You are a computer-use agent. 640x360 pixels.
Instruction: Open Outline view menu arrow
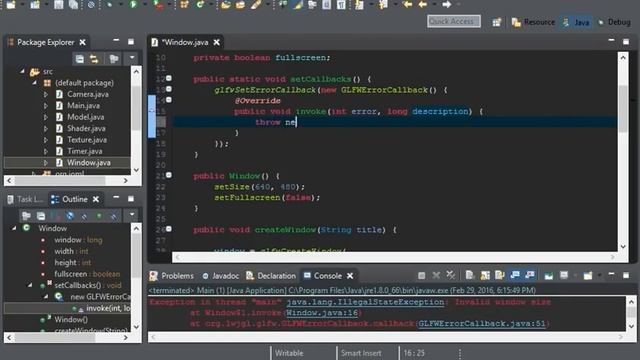[x=132, y=214]
